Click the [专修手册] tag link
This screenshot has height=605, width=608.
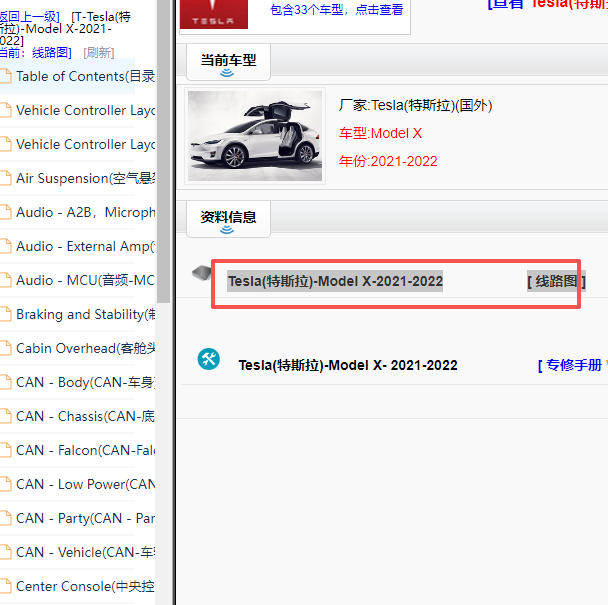[x=572, y=365]
